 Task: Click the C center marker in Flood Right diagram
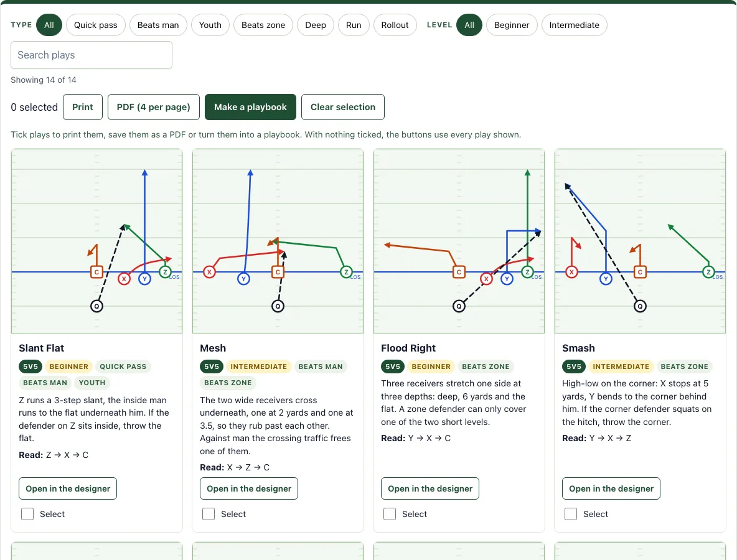click(459, 272)
